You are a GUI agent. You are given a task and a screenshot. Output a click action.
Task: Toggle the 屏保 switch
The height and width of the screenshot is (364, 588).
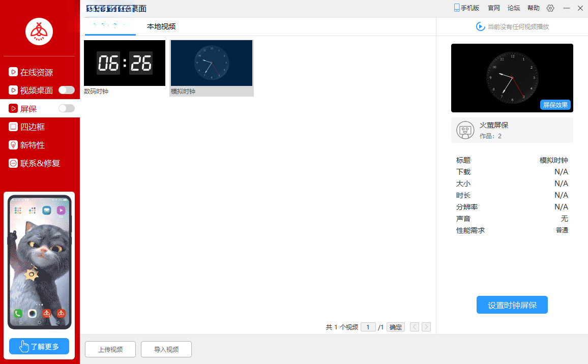(x=67, y=108)
